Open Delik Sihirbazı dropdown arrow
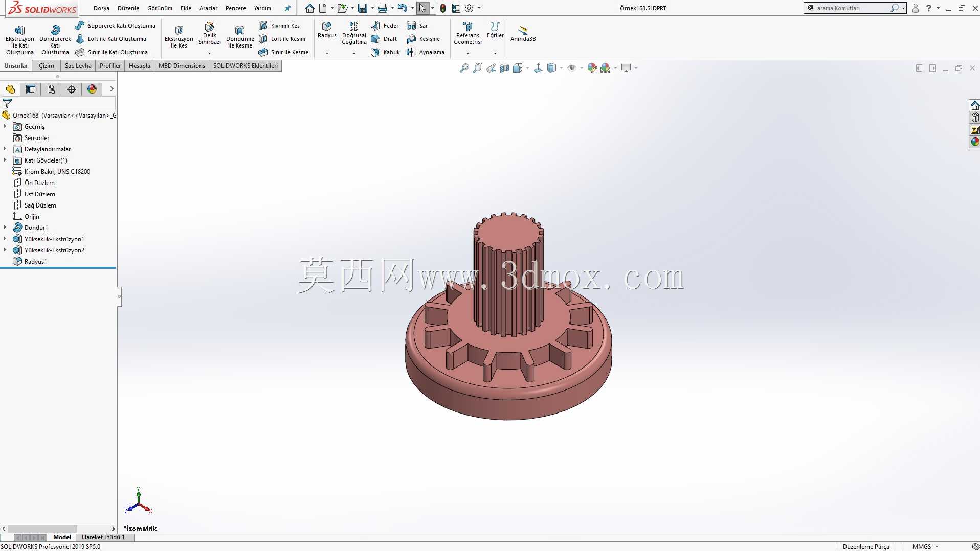Viewport: 980px width, 551px height. click(x=209, y=53)
